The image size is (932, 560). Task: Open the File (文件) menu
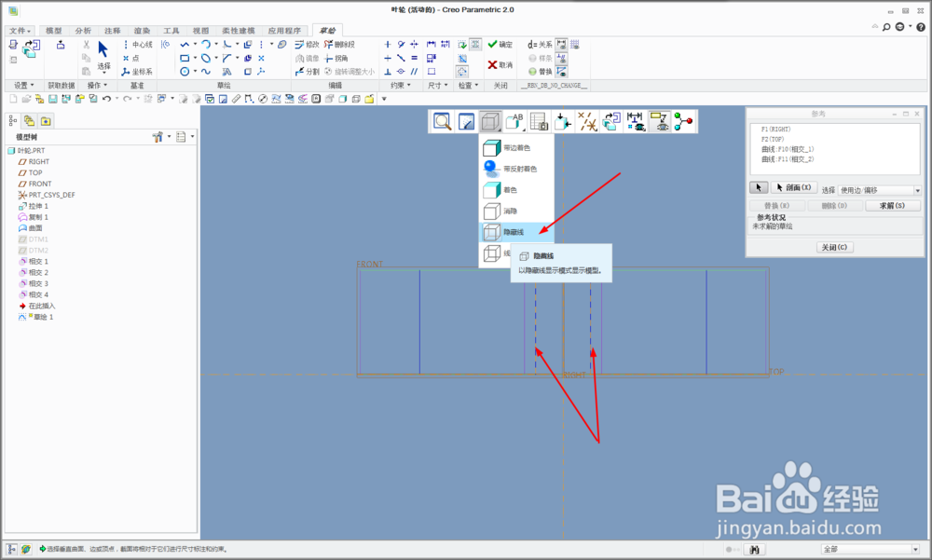tap(20, 31)
